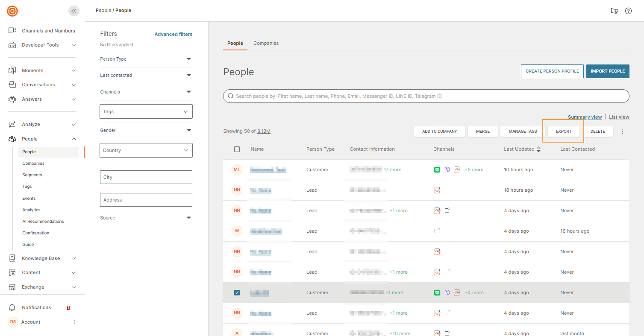The height and width of the screenshot is (336, 644).
Task: Open the Notifications bell icon
Action: [x=12, y=307]
